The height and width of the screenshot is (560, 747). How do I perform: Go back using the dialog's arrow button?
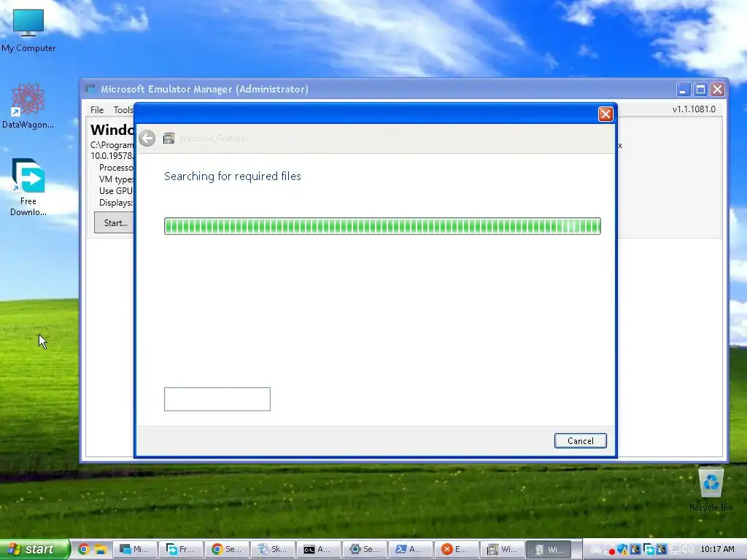coord(147,139)
